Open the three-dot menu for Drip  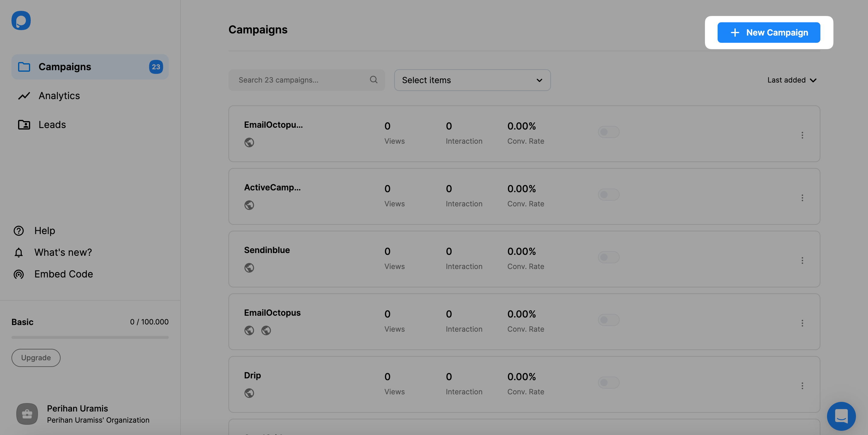click(x=802, y=386)
